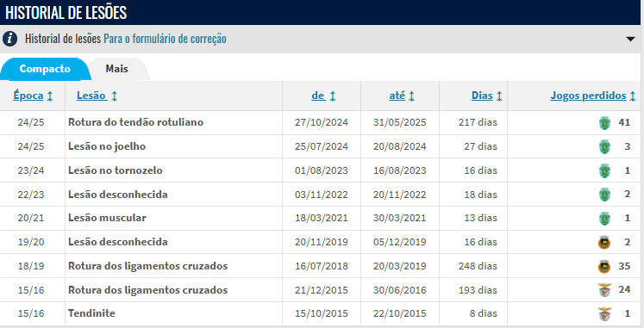Expand the Historial de lesões info dropdown arrow
The height and width of the screenshot is (328, 644).
(x=630, y=40)
